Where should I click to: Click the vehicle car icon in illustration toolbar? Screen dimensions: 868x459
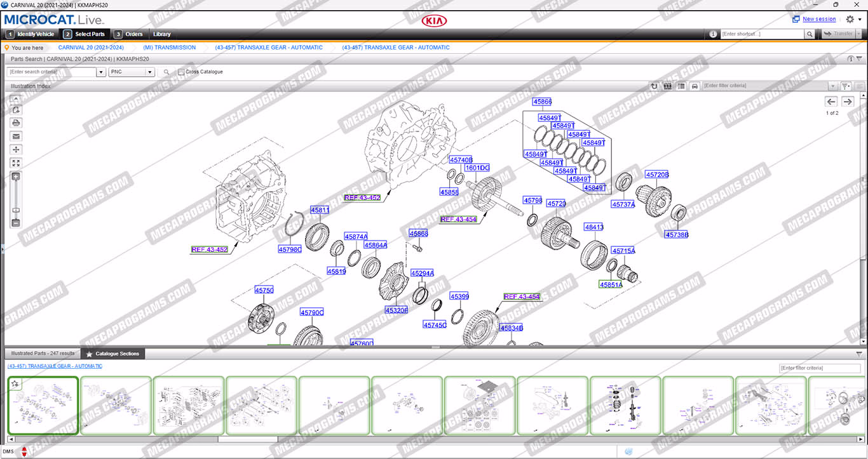tap(695, 86)
